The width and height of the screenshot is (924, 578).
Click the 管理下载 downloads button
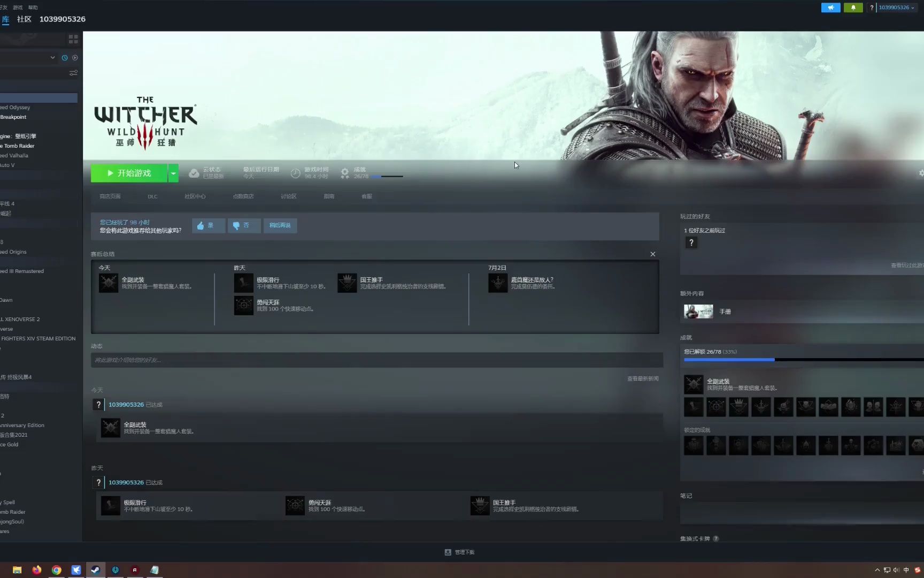[459, 552]
